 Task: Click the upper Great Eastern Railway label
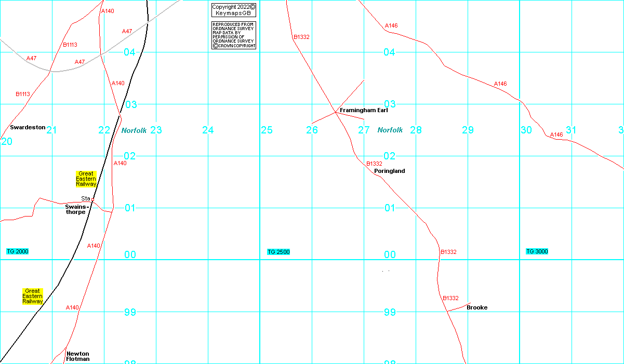[x=86, y=179]
